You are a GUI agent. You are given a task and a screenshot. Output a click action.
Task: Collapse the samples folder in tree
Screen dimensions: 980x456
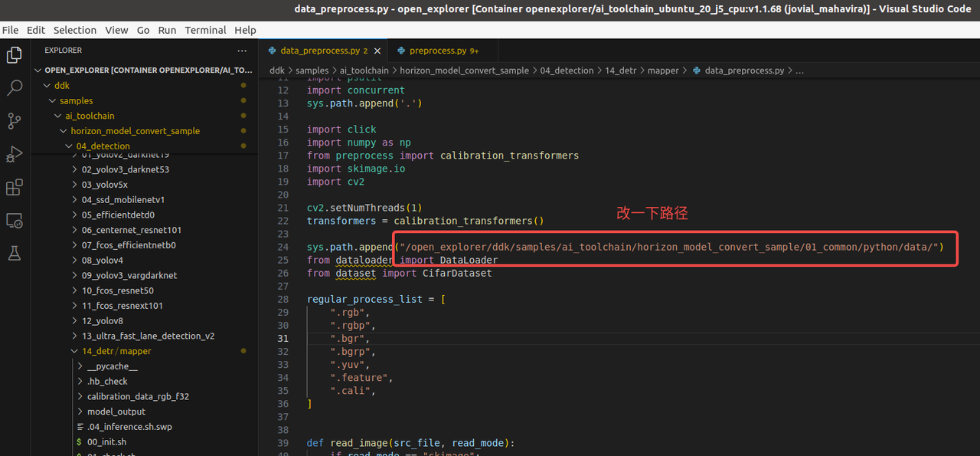(x=76, y=100)
